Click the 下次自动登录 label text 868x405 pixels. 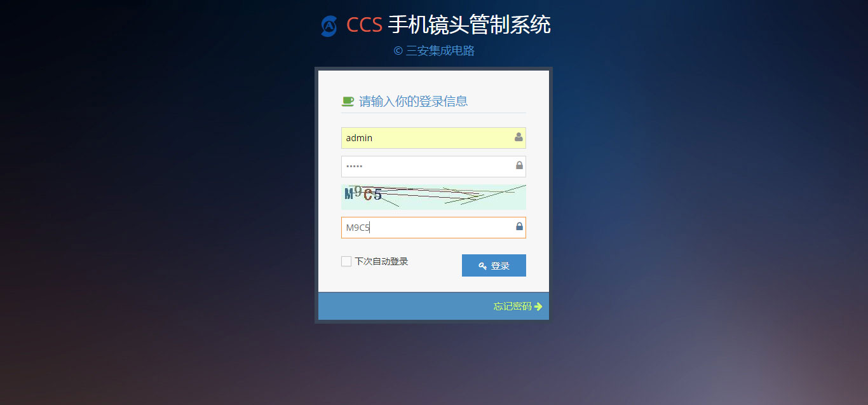pos(381,261)
